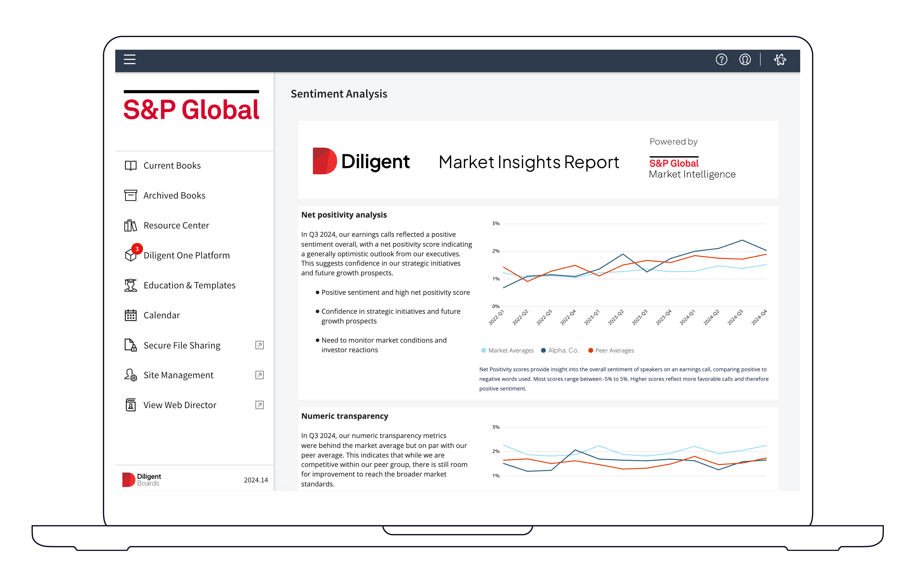This screenshot has height=588, width=909.
Task: Click the Archived Books box icon
Action: click(x=131, y=195)
